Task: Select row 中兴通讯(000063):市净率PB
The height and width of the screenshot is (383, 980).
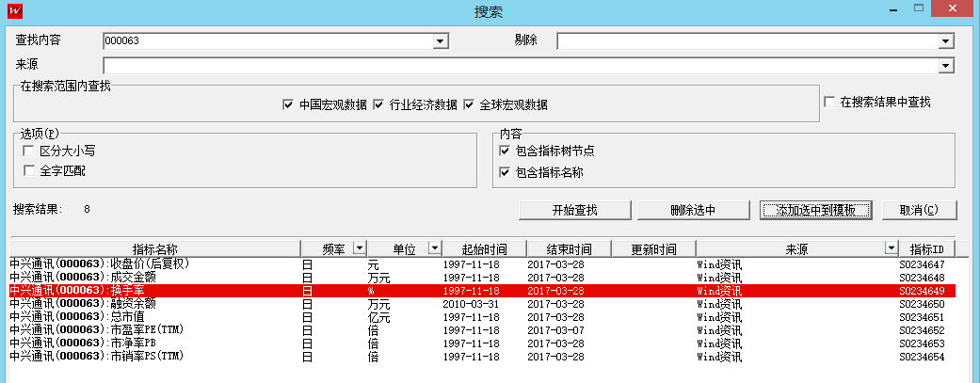Action: coord(483,343)
